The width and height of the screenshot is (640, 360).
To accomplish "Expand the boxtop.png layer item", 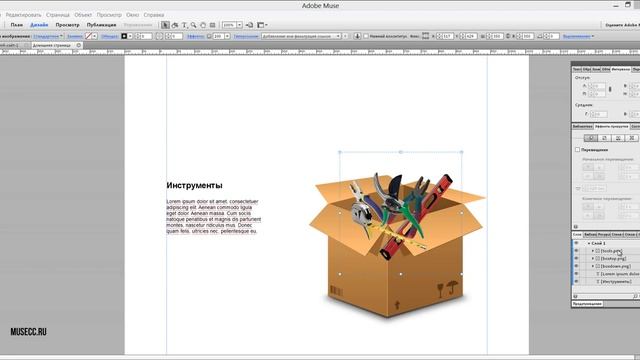I will (593, 258).
